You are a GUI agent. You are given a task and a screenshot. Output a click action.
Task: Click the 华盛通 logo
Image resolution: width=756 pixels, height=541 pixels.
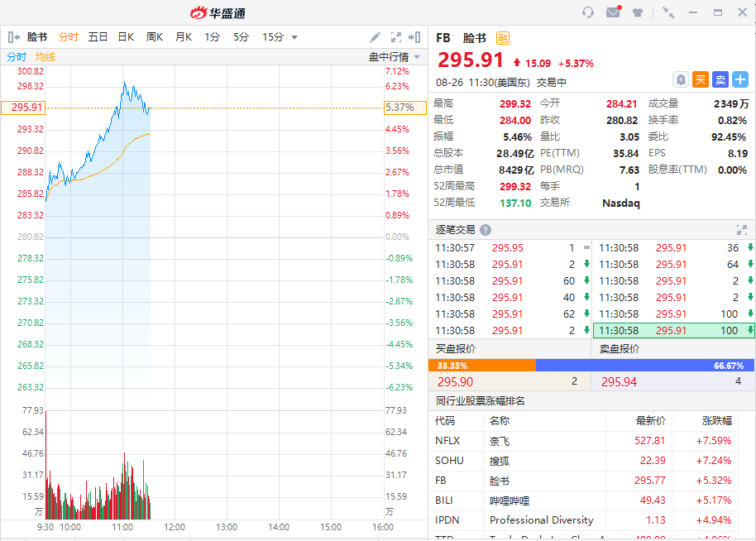(218, 12)
